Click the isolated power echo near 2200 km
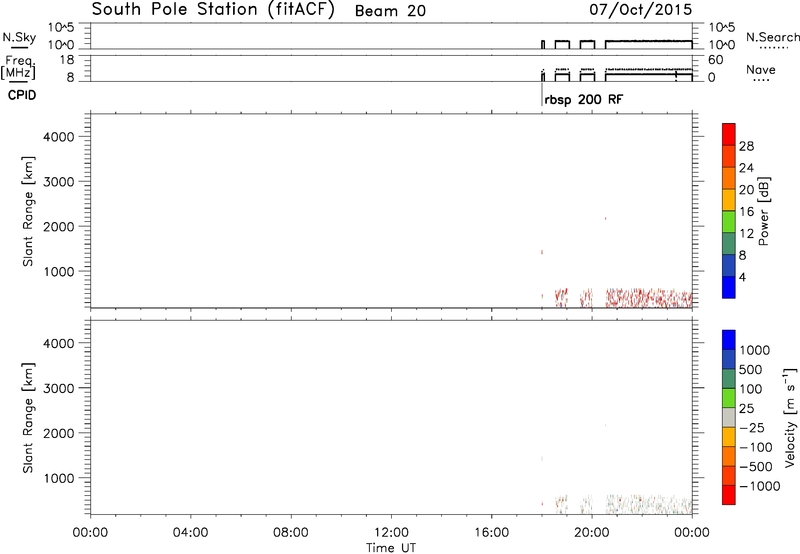This screenshot has width=800, height=554. tap(606, 218)
